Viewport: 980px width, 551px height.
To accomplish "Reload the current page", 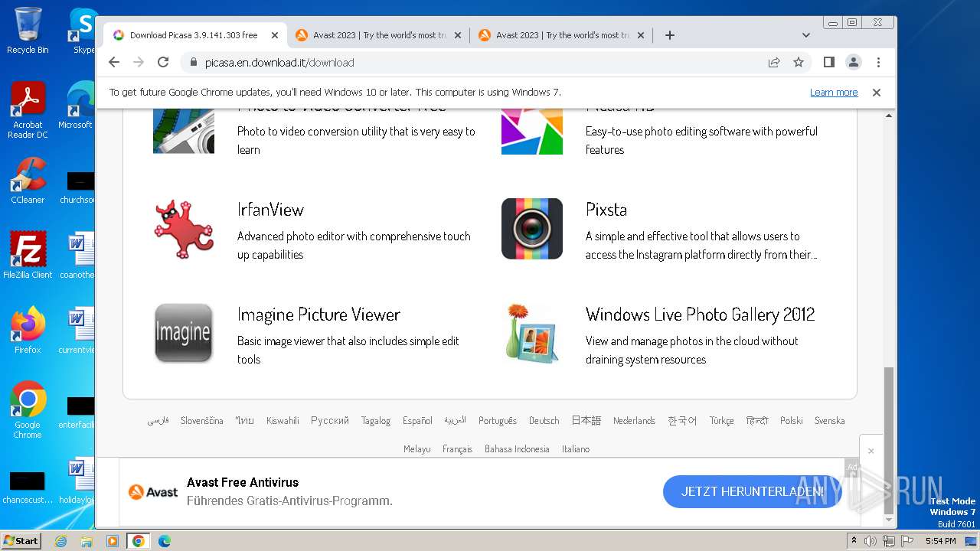I will pos(163,62).
